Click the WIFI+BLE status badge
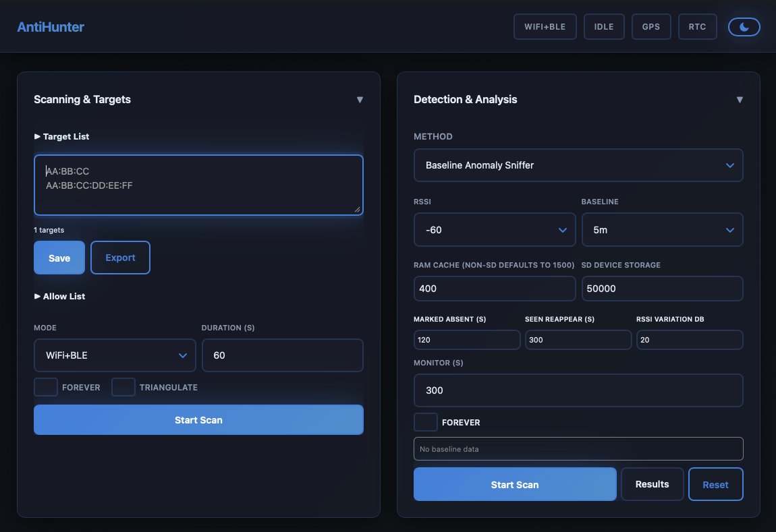Screen dimensions: 776x532 545,27
